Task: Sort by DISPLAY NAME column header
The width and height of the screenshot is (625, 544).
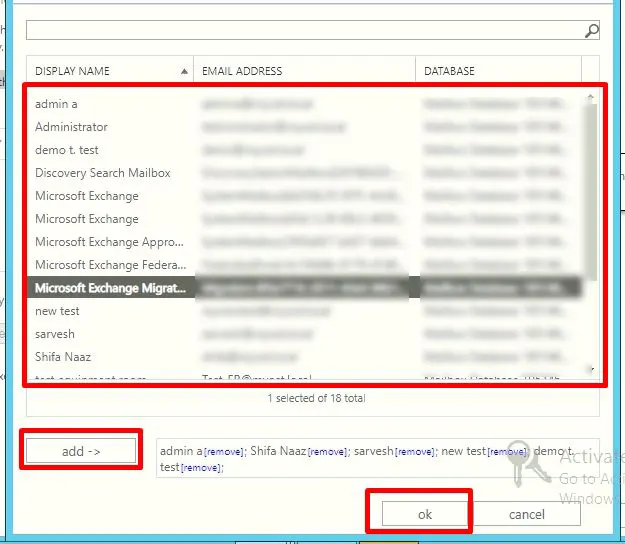Action: click(110, 71)
